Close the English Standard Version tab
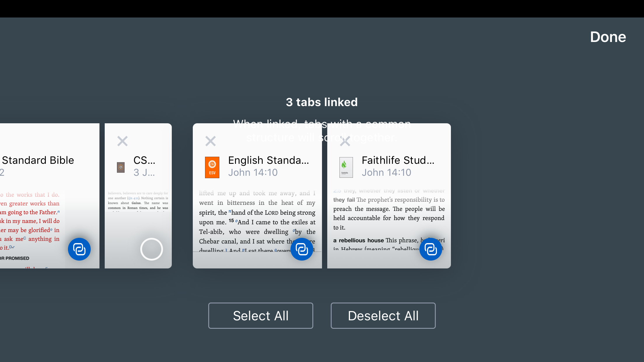Screen dimensions: 644x362 click(211, 141)
